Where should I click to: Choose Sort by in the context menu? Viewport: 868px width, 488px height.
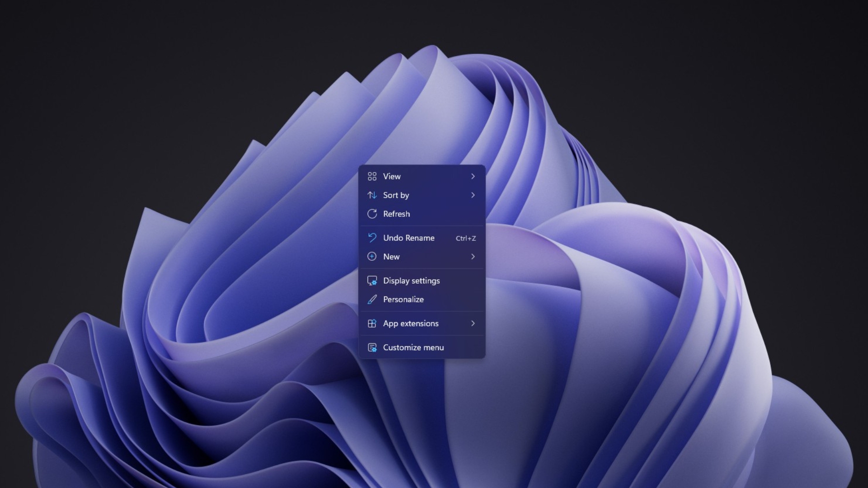click(x=422, y=195)
